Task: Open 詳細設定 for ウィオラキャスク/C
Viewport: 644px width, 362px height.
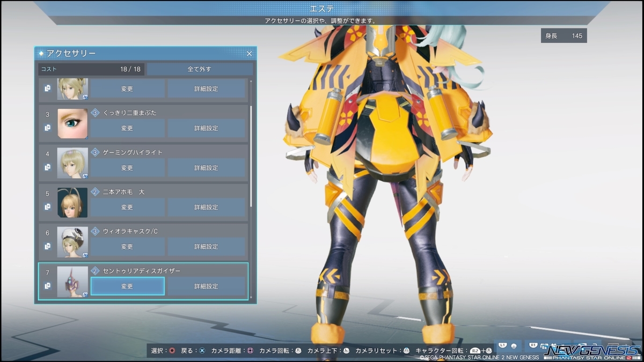Action: 206,247
